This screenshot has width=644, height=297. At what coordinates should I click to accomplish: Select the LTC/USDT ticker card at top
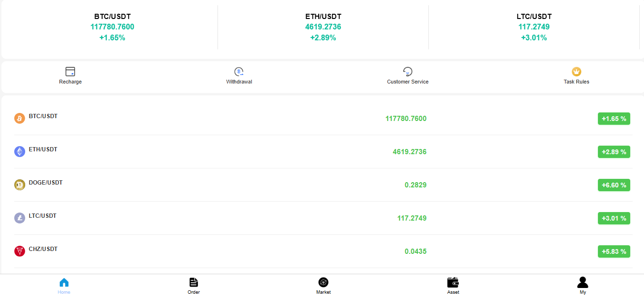point(534,27)
